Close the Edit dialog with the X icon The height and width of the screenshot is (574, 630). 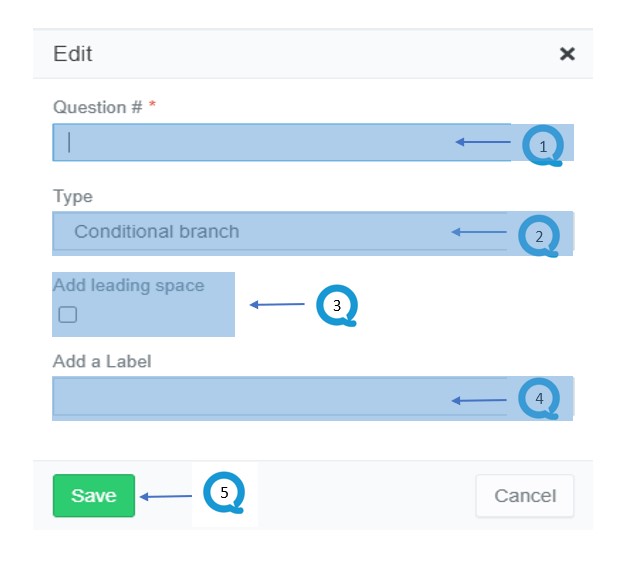[x=567, y=53]
